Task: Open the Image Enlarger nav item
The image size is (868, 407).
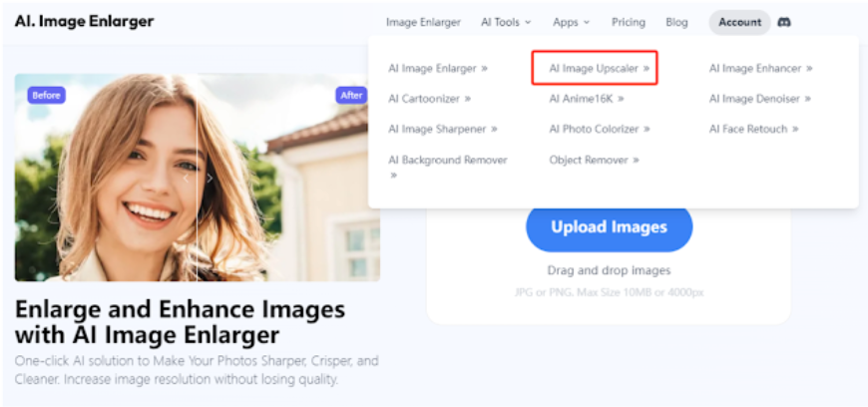Action: click(x=423, y=22)
